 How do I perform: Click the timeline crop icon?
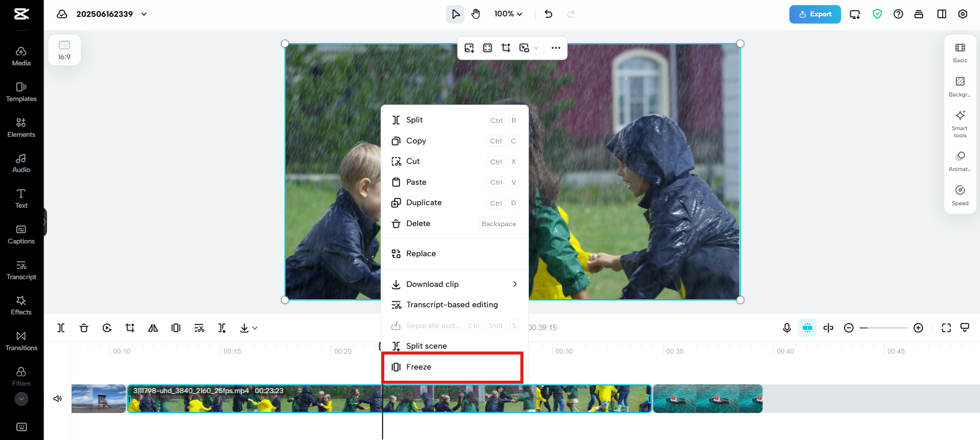[x=130, y=328]
